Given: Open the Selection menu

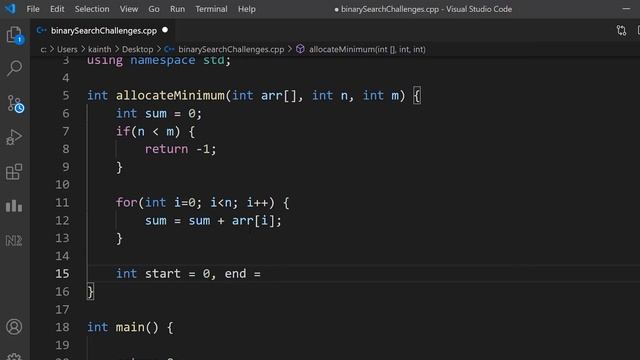Looking at the screenshot, I should point(92,9).
